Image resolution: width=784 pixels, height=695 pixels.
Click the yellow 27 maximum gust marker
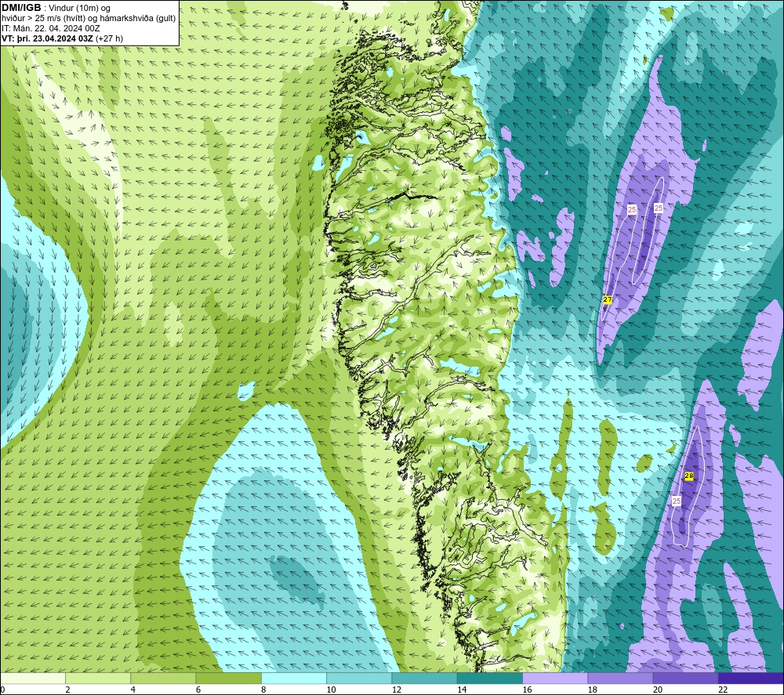pyautogui.click(x=608, y=300)
